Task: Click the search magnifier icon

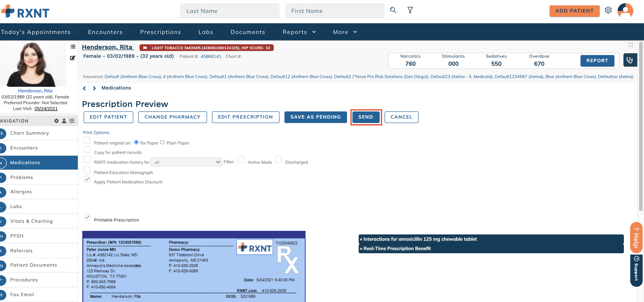Action: (393, 10)
